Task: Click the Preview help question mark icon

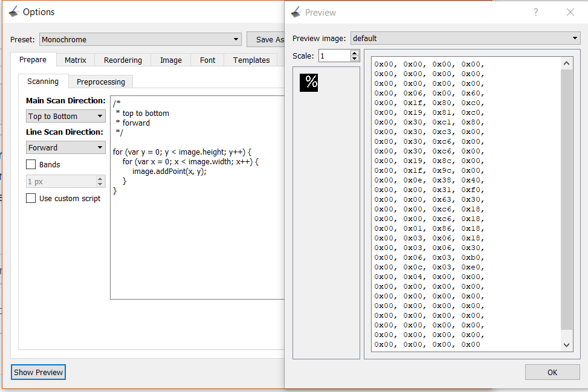Action: pyautogui.click(x=535, y=12)
